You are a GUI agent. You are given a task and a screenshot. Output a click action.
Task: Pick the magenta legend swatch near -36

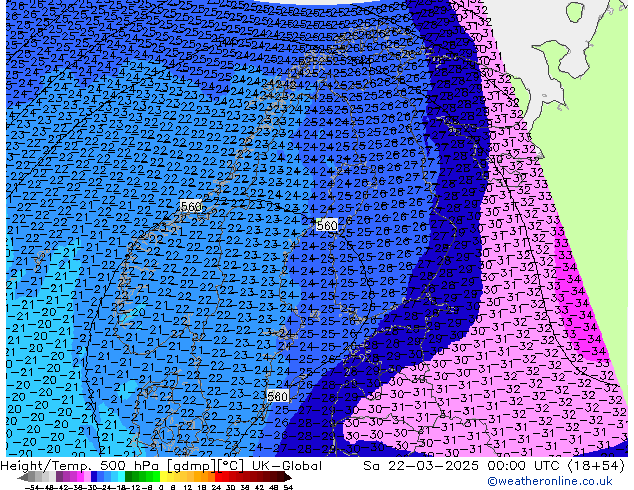click(80, 478)
